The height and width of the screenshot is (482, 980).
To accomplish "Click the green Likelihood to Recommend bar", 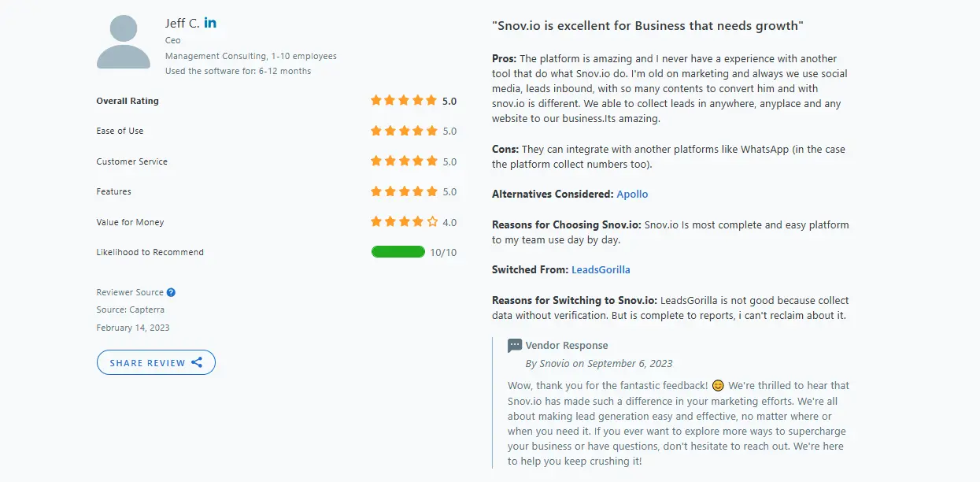I will (398, 252).
